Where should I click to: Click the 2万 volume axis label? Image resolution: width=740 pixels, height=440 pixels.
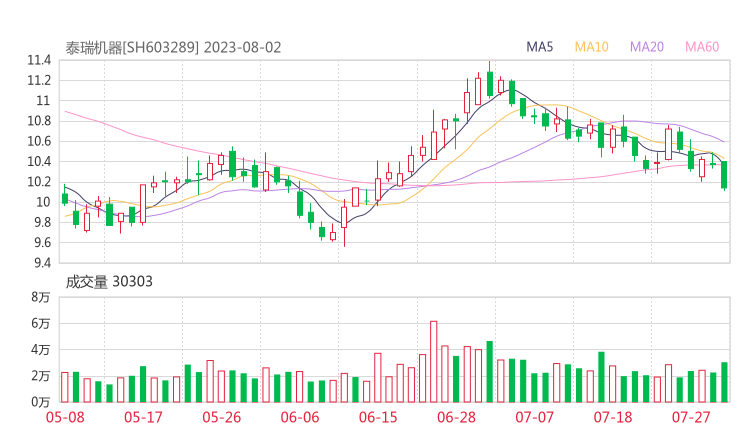[x=41, y=376]
